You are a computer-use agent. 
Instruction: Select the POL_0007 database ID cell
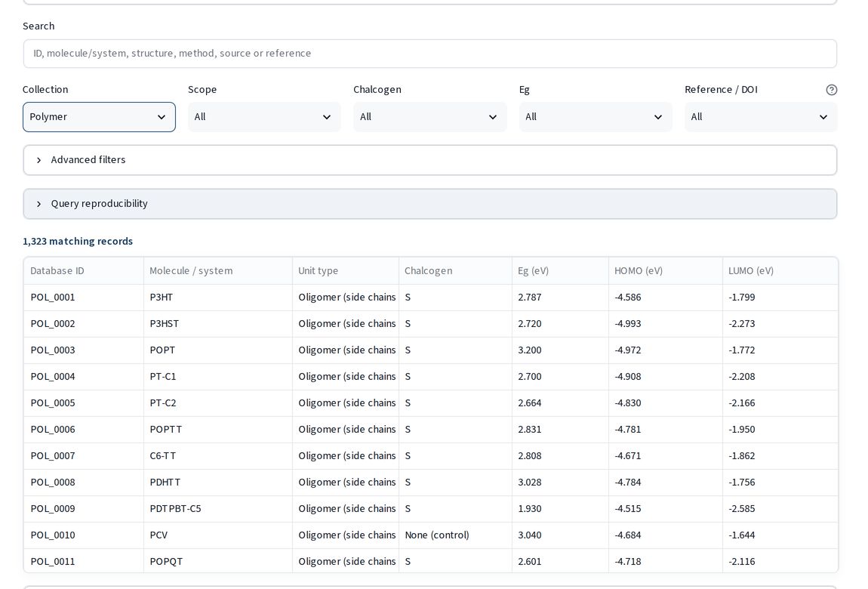point(84,456)
